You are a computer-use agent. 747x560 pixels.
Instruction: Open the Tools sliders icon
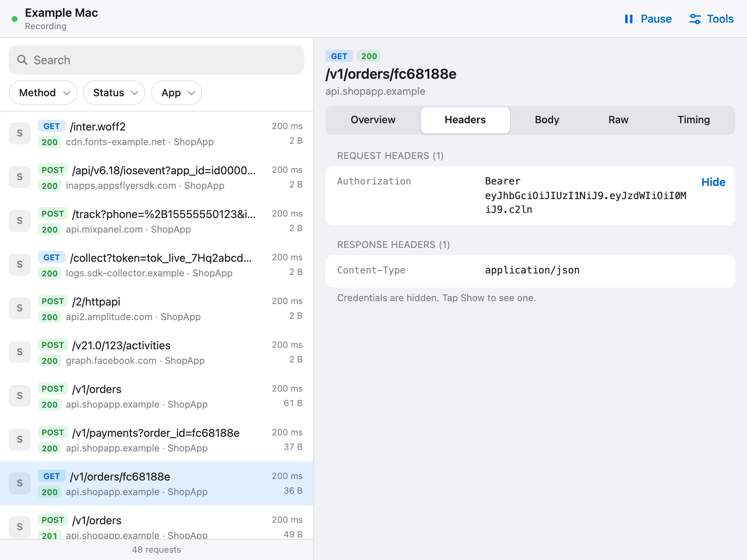click(695, 19)
